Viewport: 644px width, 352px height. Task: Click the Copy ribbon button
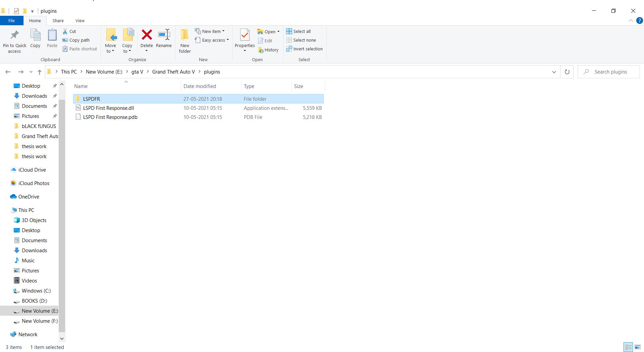click(x=35, y=38)
